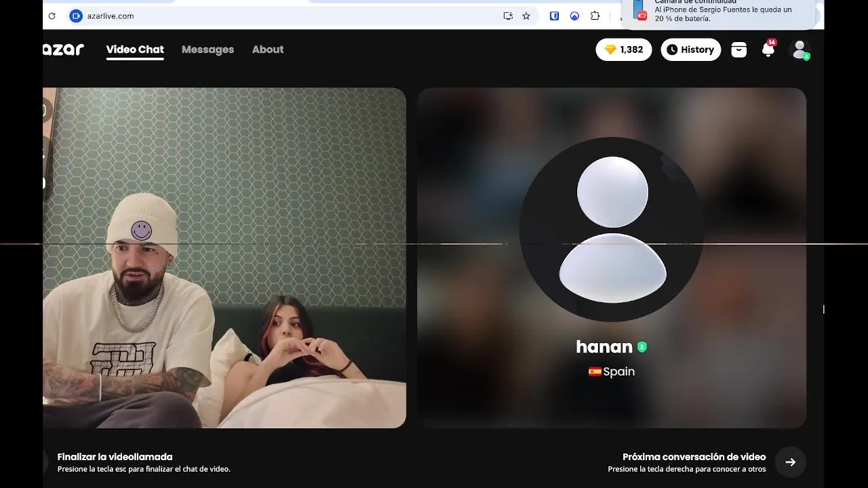The height and width of the screenshot is (488, 868).
Task: Open the Messages tab
Action: click(208, 49)
